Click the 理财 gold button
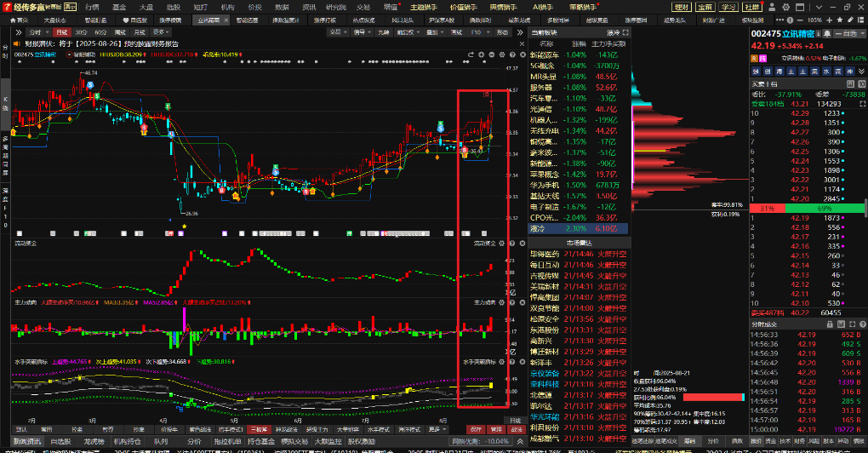Screen dimensions: 868x453 682,7
